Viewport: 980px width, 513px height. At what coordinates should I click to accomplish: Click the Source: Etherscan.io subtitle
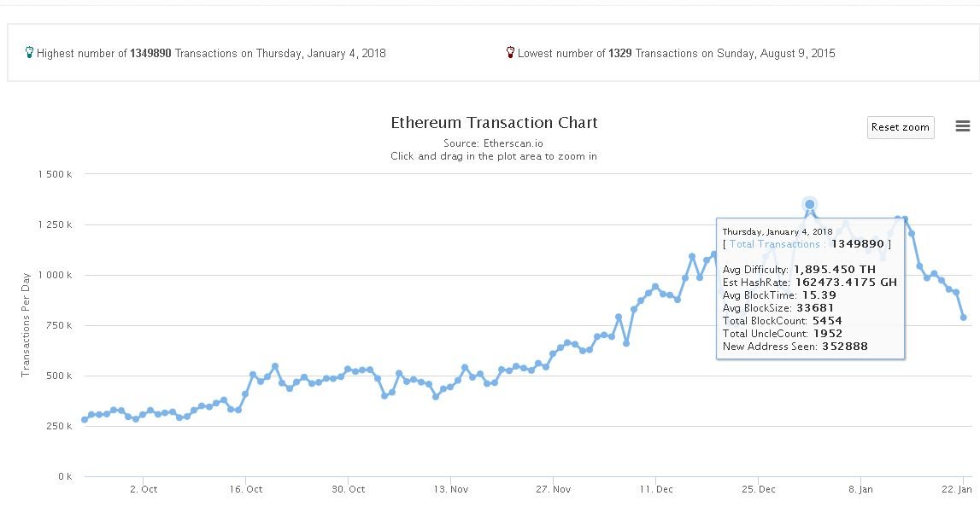click(494, 143)
